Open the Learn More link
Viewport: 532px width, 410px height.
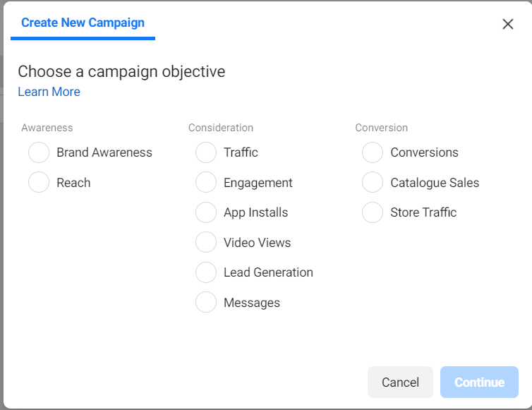click(x=49, y=92)
